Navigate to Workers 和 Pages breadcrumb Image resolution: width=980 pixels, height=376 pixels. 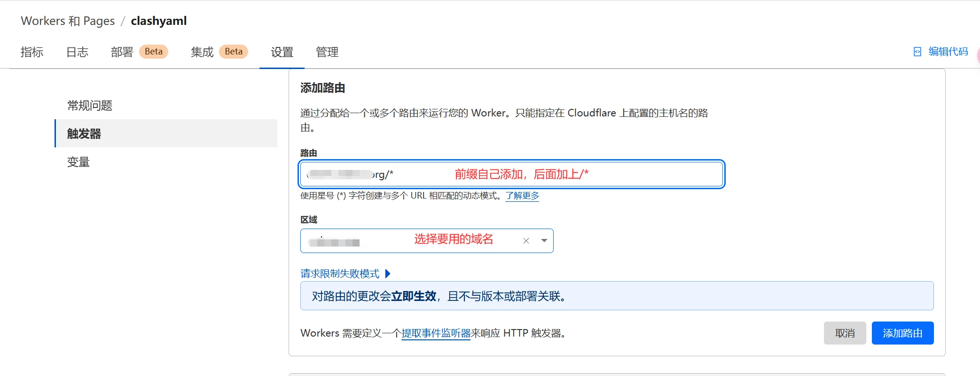(68, 21)
